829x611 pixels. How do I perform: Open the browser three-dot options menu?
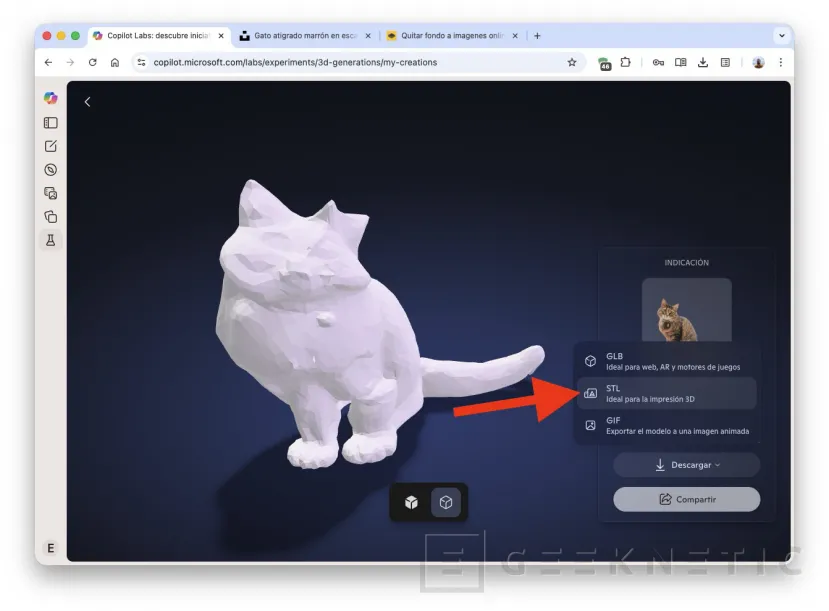click(x=781, y=62)
